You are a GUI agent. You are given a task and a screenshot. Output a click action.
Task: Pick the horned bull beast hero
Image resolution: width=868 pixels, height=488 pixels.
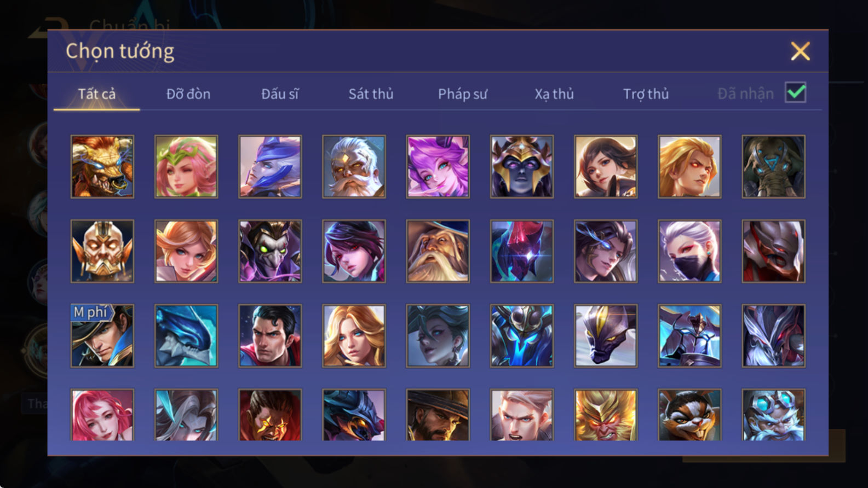(102, 167)
